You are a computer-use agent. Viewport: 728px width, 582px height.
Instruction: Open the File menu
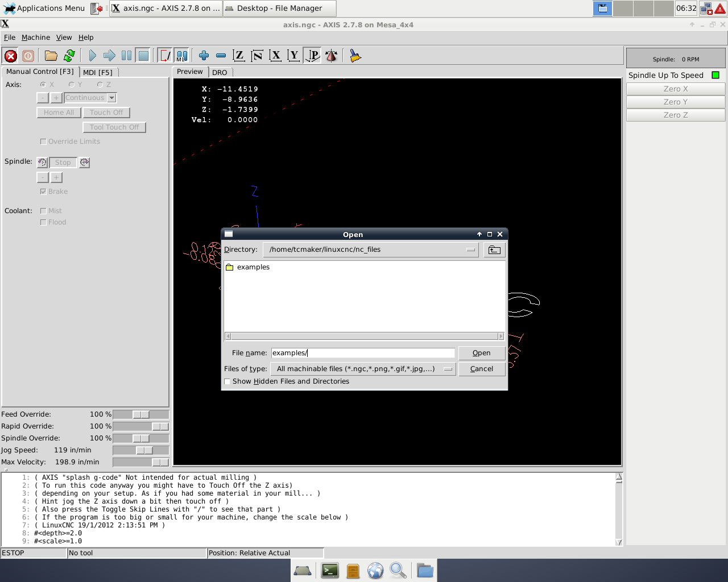10,38
